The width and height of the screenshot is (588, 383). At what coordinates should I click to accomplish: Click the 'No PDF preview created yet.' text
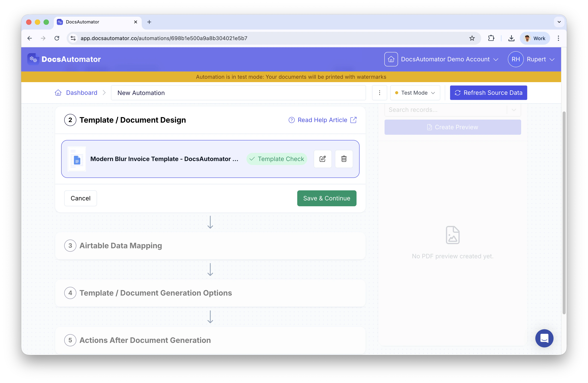pyautogui.click(x=453, y=256)
